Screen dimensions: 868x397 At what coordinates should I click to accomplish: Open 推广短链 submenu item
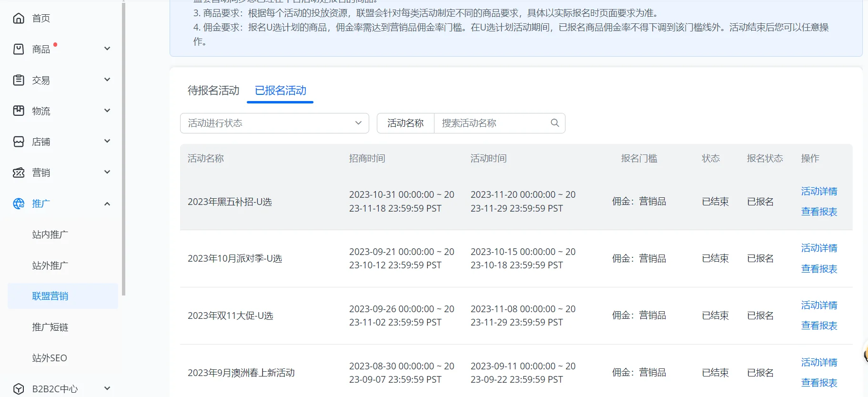[x=50, y=327]
